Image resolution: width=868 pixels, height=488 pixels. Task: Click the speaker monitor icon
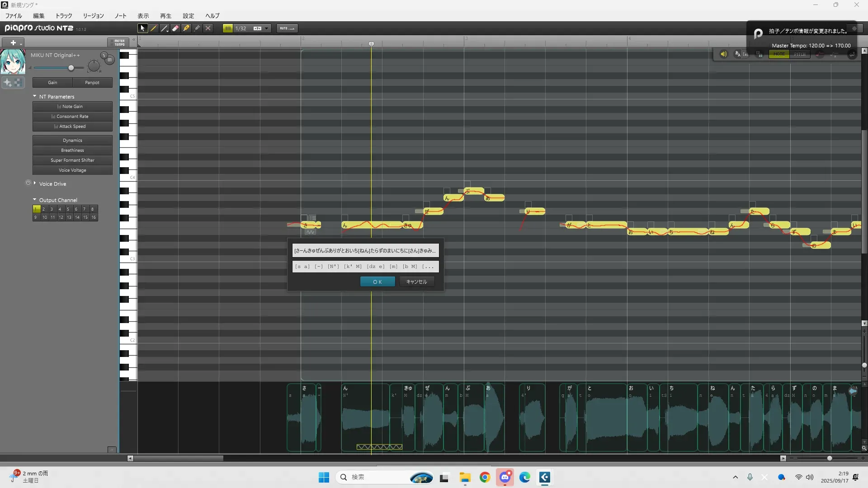pyautogui.click(x=723, y=54)
